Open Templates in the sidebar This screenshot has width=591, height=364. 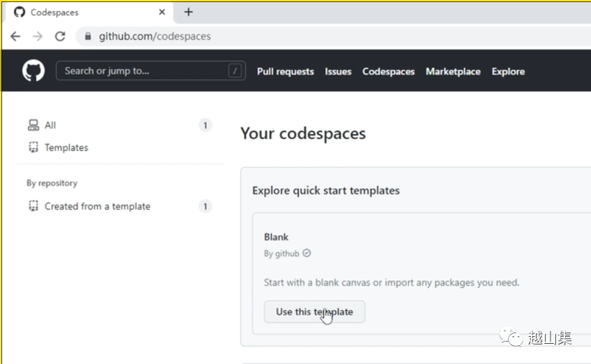pyautogui.click(x=66, y=147)
